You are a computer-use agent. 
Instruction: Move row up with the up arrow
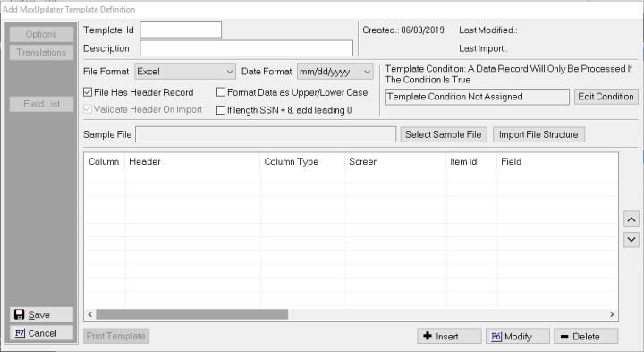pyautogui.click(x=631, y=219)
